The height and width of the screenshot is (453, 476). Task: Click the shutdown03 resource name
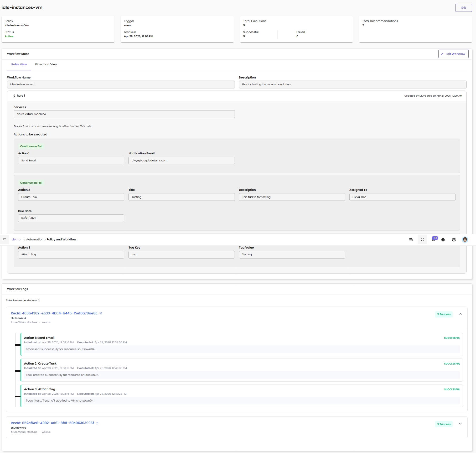(18, 428)
